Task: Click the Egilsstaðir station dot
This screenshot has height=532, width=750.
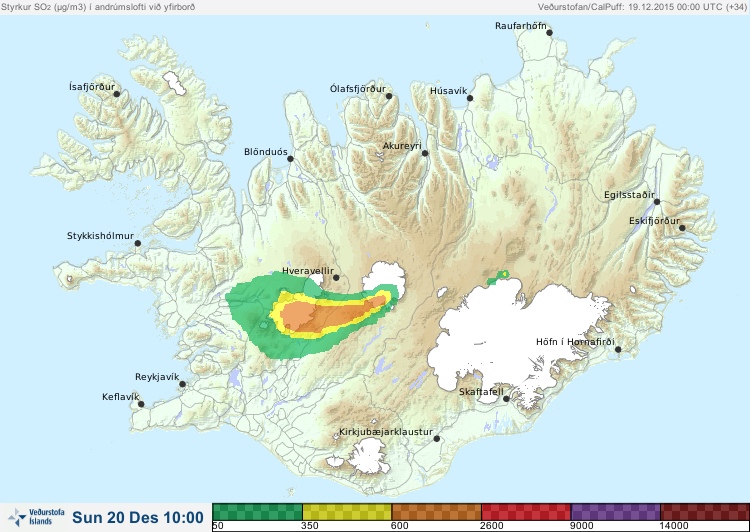Action: [x=657, y=202]
